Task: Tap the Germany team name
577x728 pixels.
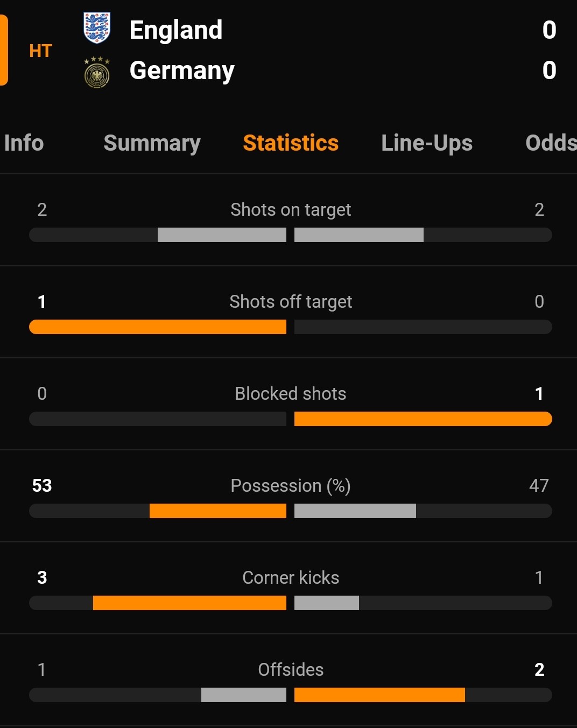Action: point(182,70)
